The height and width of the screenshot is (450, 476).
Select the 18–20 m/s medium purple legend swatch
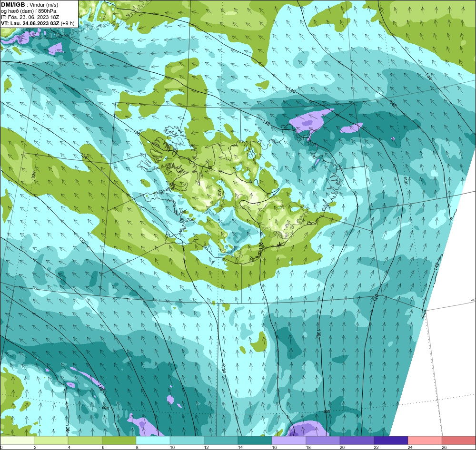(323, 440)
